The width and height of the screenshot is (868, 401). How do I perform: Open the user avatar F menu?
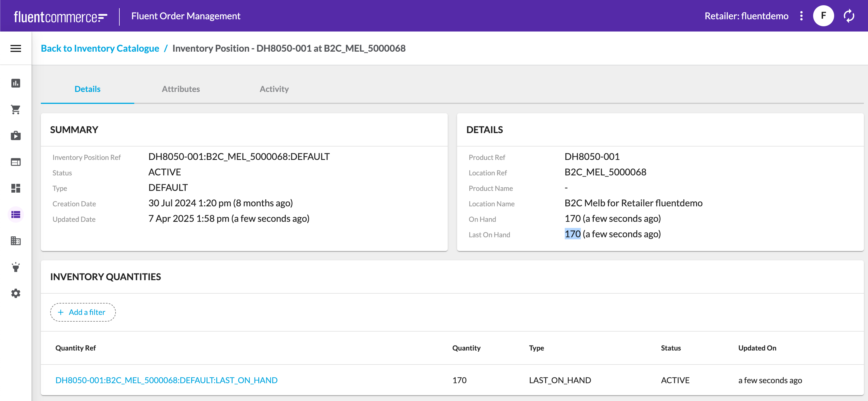coord(823,16)
